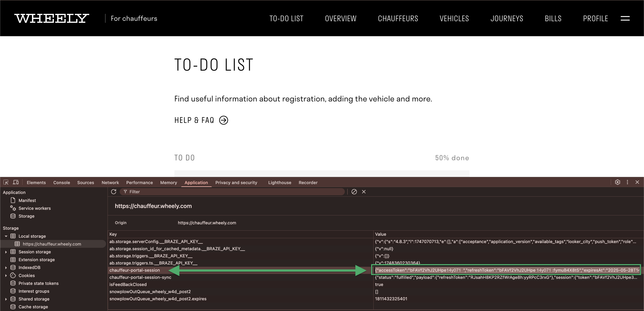This screenshot has width=644, height=311.
Task: Switch to the Performance tab
Action: [139, 183]
